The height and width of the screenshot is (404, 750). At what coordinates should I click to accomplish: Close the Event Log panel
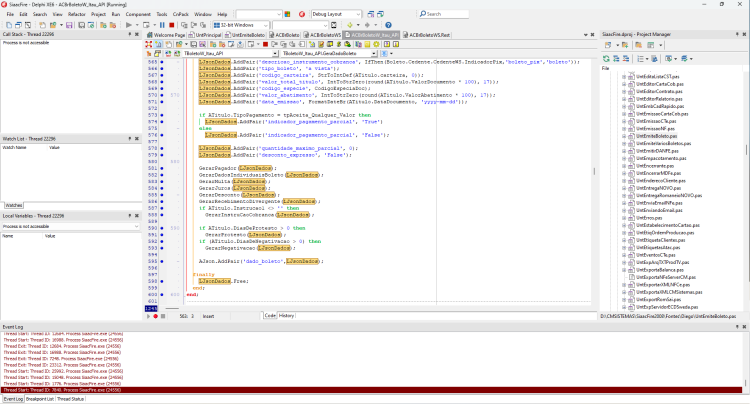(744, 327)
